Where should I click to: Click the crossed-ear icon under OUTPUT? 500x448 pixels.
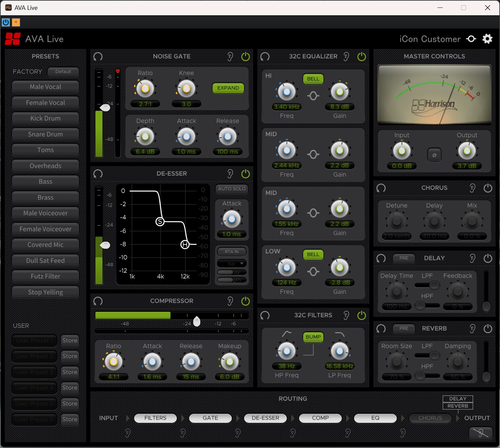point(481,433)
